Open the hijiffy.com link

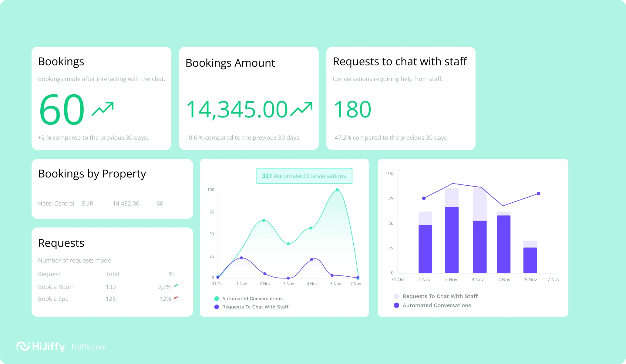(89, 347)
